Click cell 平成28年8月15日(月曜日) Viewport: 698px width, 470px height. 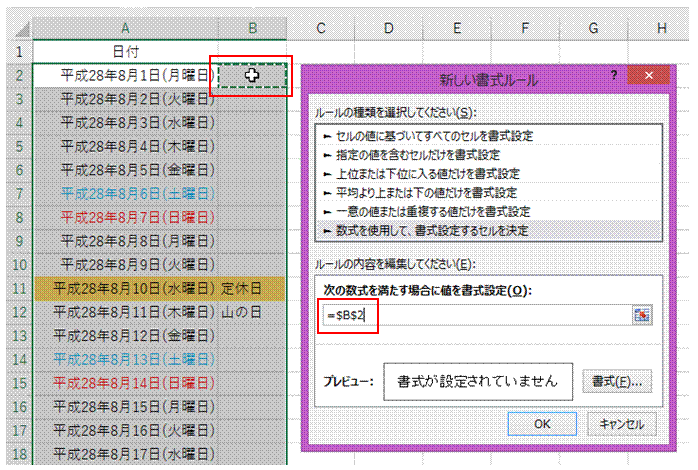126,407
